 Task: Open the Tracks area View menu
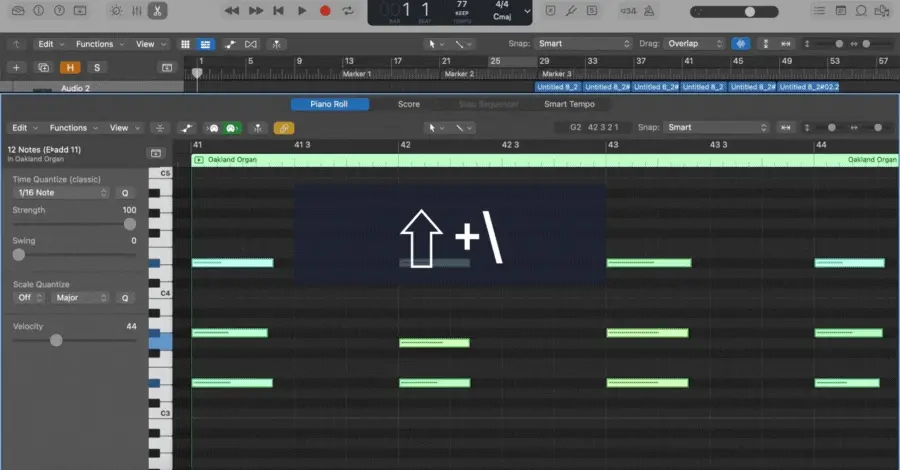tap(150, 44)
